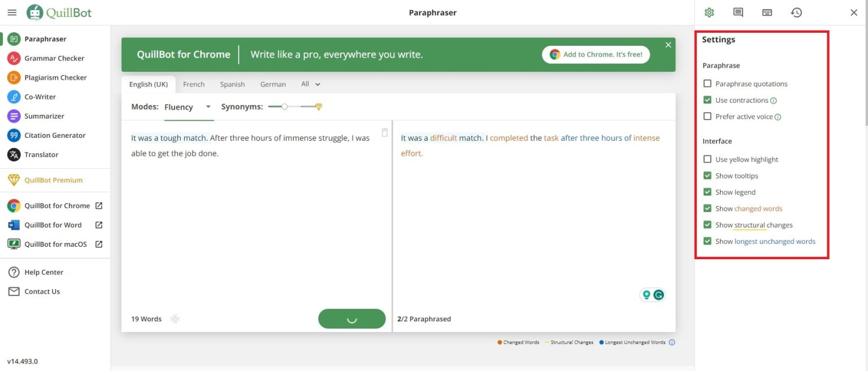The width and height of the screenshot is (868, 371).
Task: Adjust the Synonyms slider
Action: pyautogui.click(x=285, y=107)
